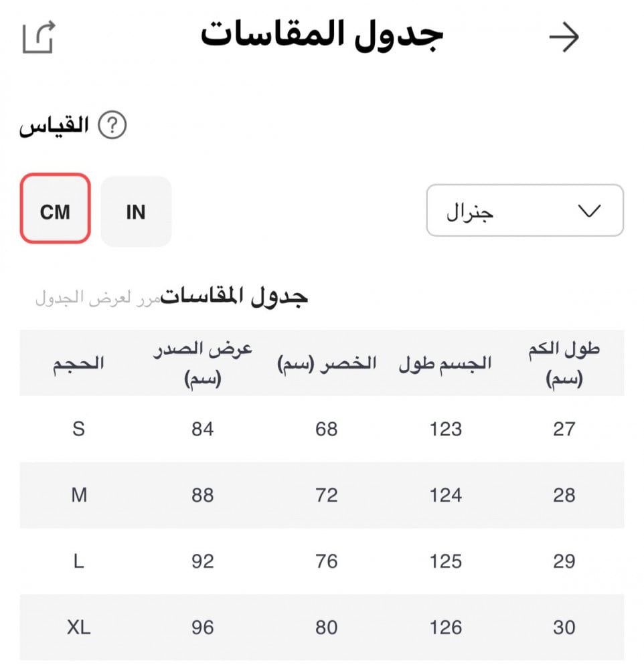
Task: Tap the الجسم طول column header
Action: [x=445, y=363]
